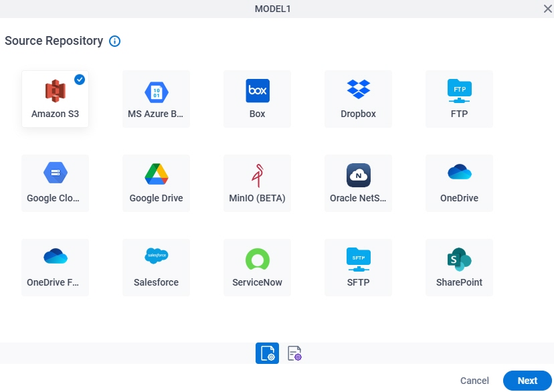Choose MS Azure Blob storage tile
This screenshot has width=554, height=392.
[156, 99]
